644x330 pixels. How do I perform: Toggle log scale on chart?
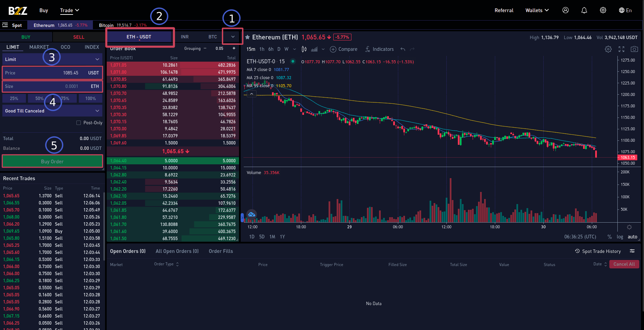click(620, 237)
